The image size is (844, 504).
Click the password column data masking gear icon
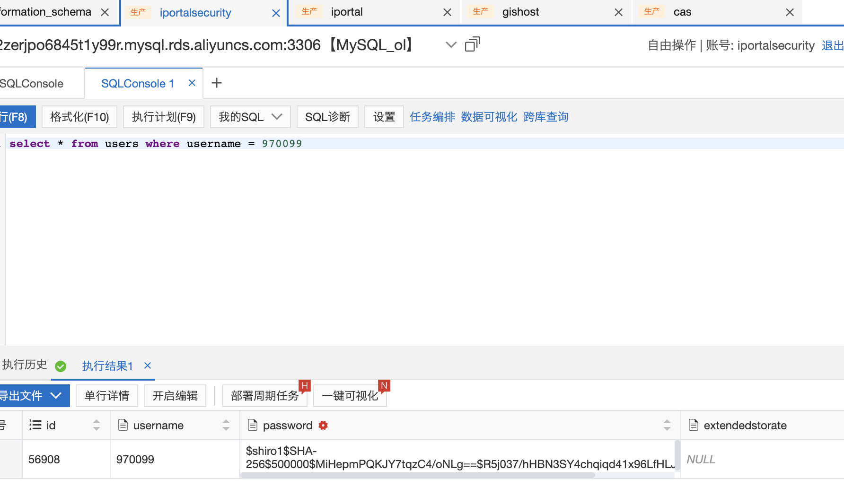(x=323, y=425)
